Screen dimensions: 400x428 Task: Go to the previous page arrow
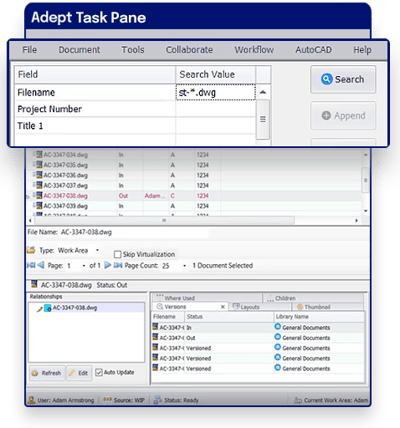(41, 265)
